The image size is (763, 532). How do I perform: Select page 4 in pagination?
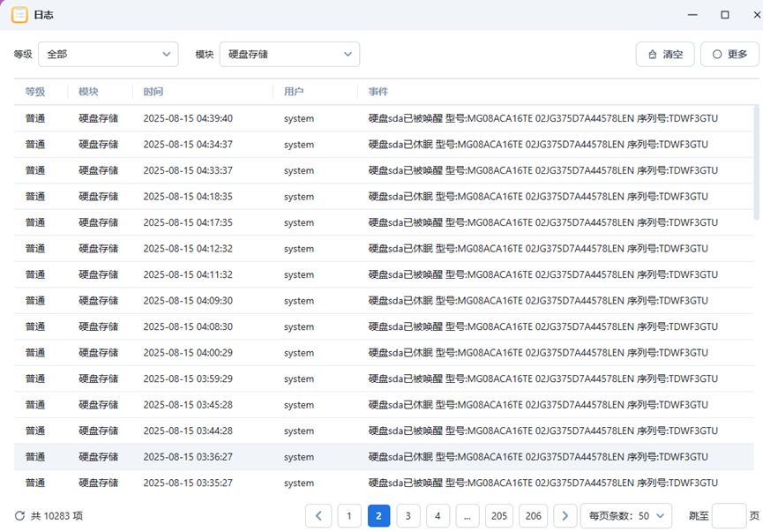pyautogui.click(x=438, y=515)
